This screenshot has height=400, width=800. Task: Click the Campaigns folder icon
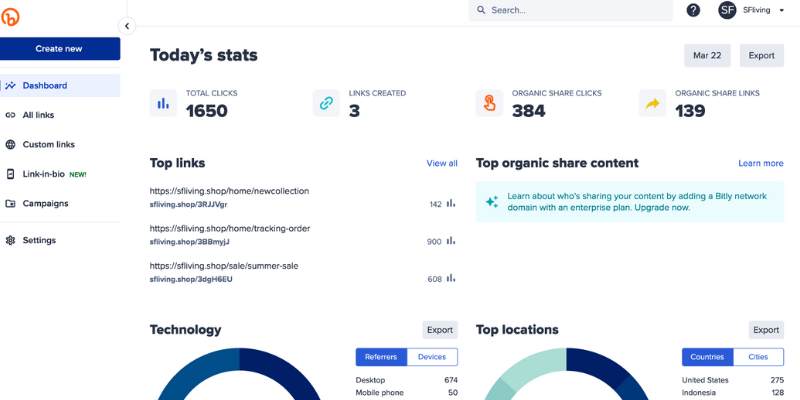(x=10, y=204)
